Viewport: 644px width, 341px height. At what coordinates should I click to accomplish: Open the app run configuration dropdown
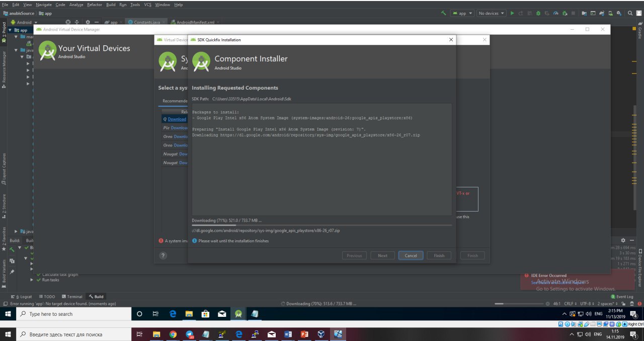click(462, 14)
